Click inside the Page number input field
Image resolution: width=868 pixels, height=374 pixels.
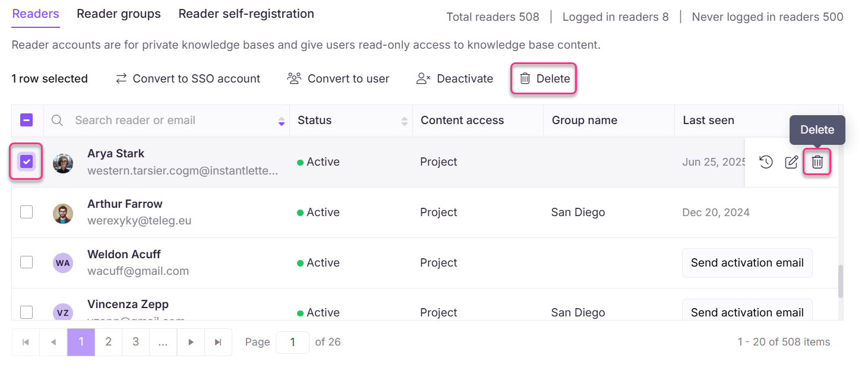click(x=292, y=342)
